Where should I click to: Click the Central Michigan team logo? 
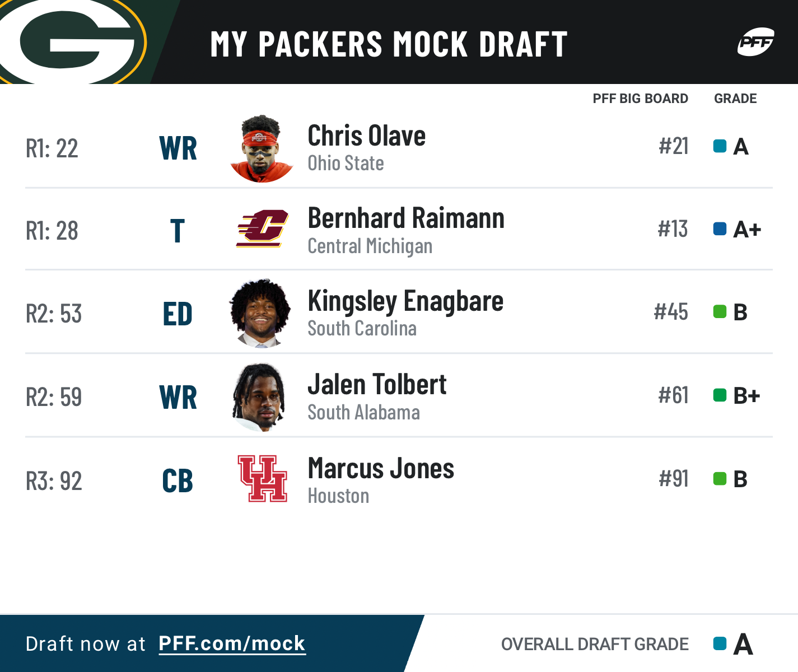(x=262, y=229)
